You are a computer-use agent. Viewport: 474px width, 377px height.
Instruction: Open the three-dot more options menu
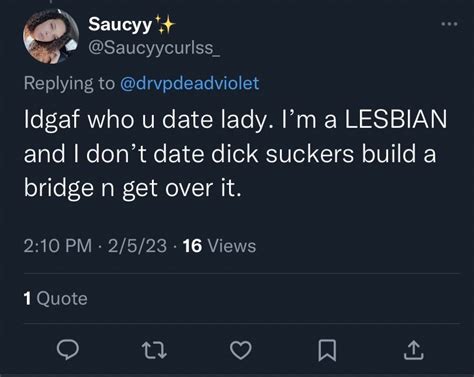point(449,24)
